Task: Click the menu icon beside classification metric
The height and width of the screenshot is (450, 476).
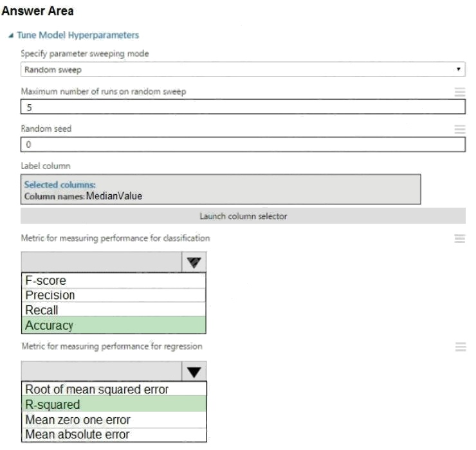Action: [459, 239]
